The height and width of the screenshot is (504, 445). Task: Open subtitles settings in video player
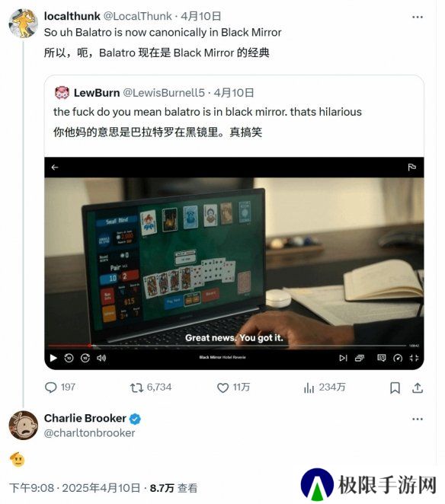381,358
